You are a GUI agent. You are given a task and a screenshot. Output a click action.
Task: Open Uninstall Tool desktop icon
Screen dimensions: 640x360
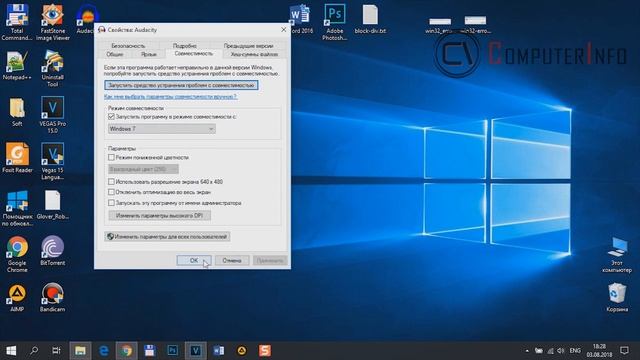pos(53,68)
